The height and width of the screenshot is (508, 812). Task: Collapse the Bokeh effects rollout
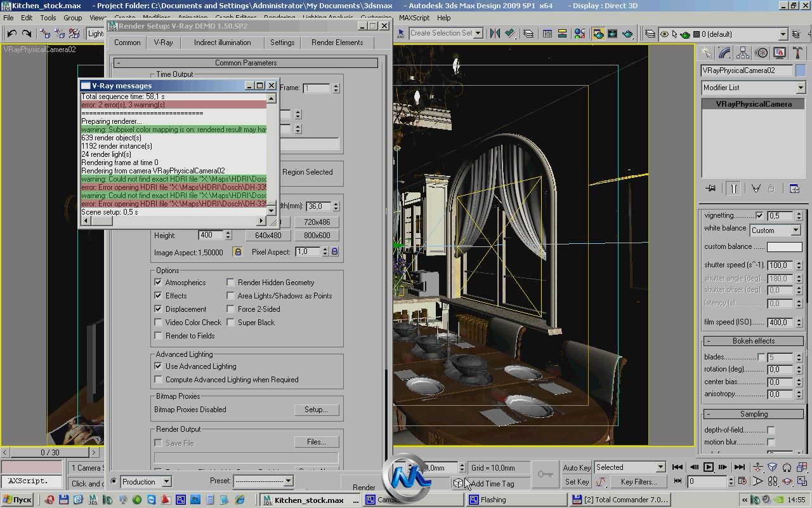[x=753, y=341]
